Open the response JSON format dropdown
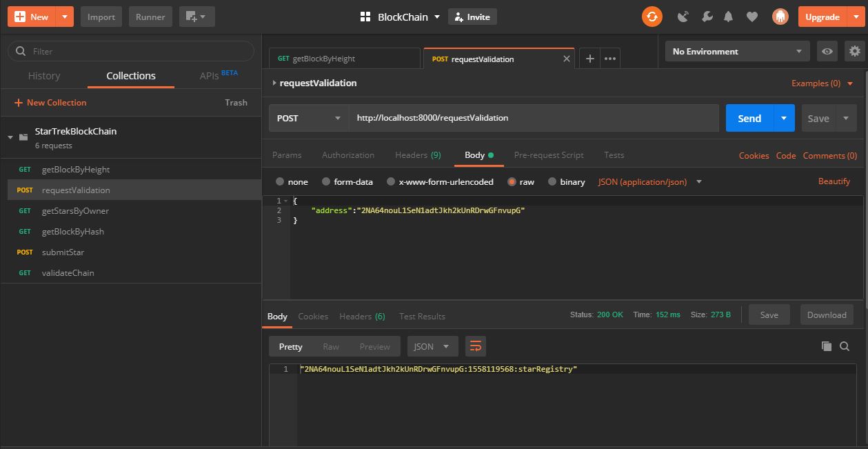This screenshot has width=868, height=449. coord(433,346)
